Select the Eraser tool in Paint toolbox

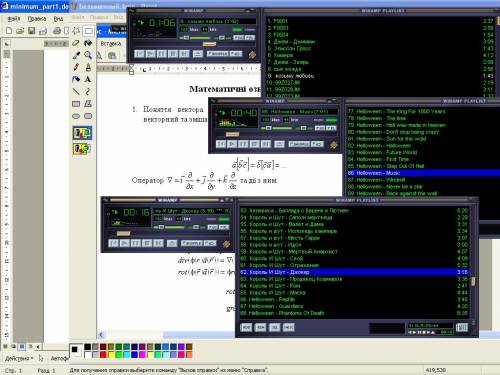coord(76,43)
